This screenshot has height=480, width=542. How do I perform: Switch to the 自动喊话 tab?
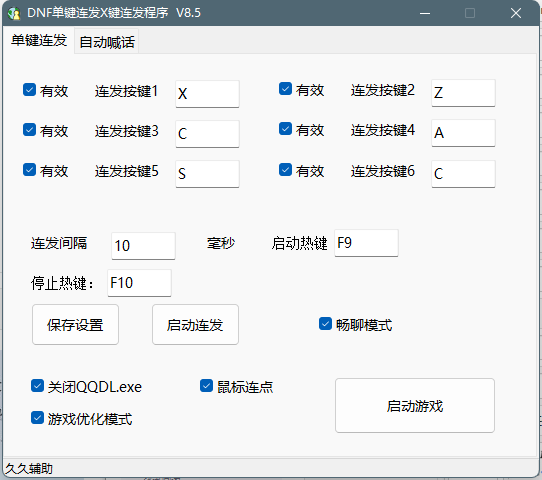(x=107, y=42)
